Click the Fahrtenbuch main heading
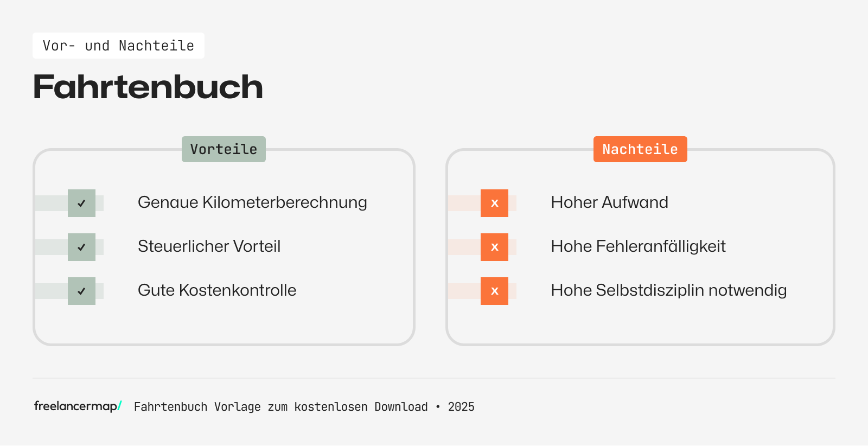The image size is (868, 446). pos(148,87)
